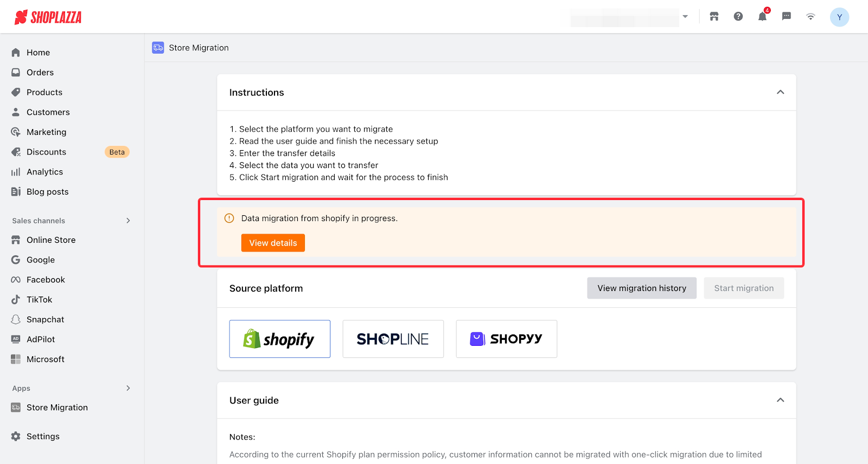Select Shopify as source platform

coord(280,339)
